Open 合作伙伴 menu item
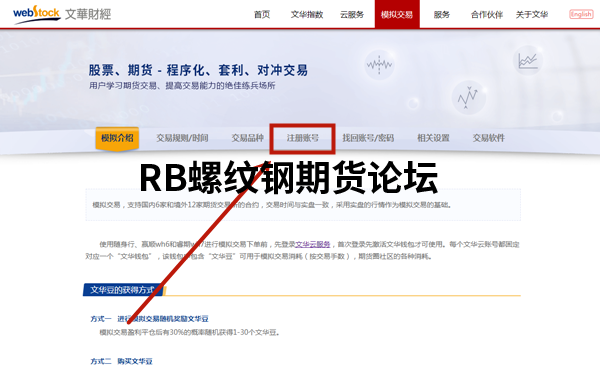The width and height of the screenshot is (600, 370). tap(487, 15)
